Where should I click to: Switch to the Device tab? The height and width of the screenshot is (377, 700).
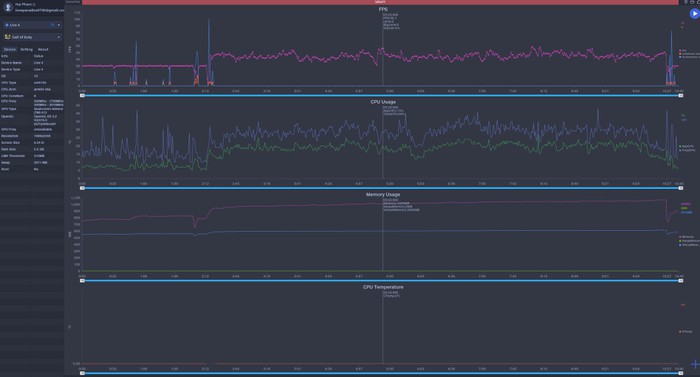point(10,50)
